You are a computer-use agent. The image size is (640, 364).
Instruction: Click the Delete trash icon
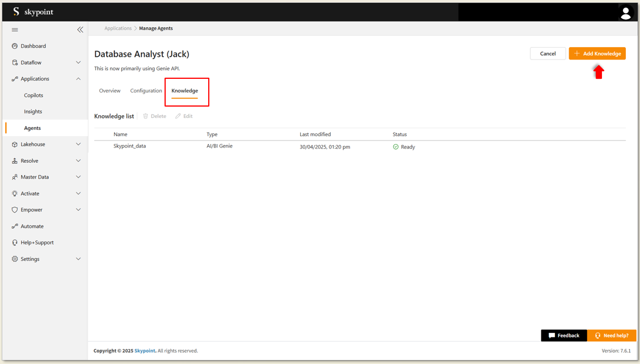click(146, 116)
